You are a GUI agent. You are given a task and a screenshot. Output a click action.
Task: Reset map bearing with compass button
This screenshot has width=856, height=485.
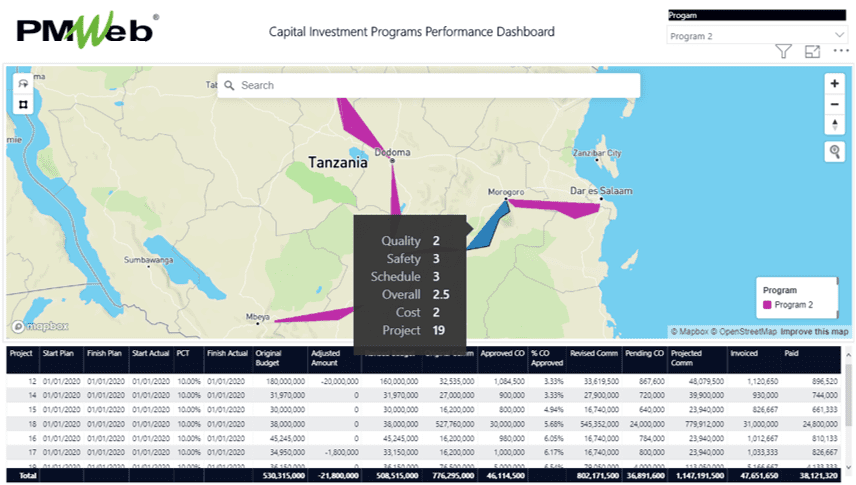pyautogui.click(x=835, y=124)
